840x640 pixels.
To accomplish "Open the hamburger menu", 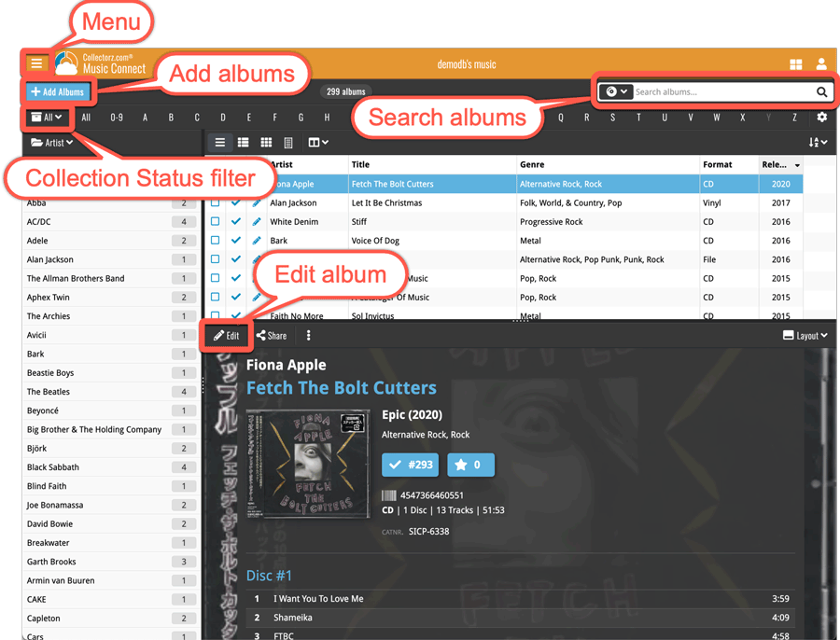I will (x=36, y=63).
